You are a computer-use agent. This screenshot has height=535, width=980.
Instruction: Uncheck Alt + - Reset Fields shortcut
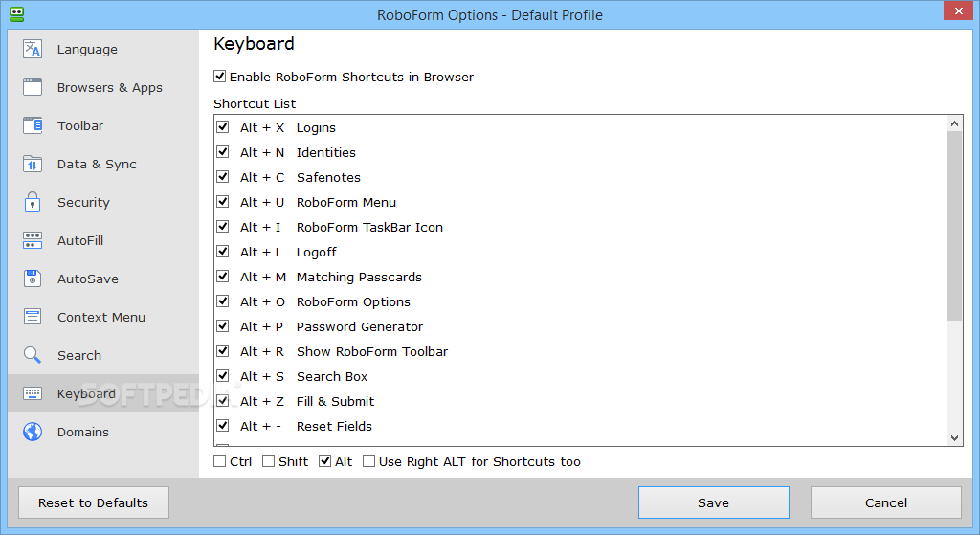(x=222, y=426)
